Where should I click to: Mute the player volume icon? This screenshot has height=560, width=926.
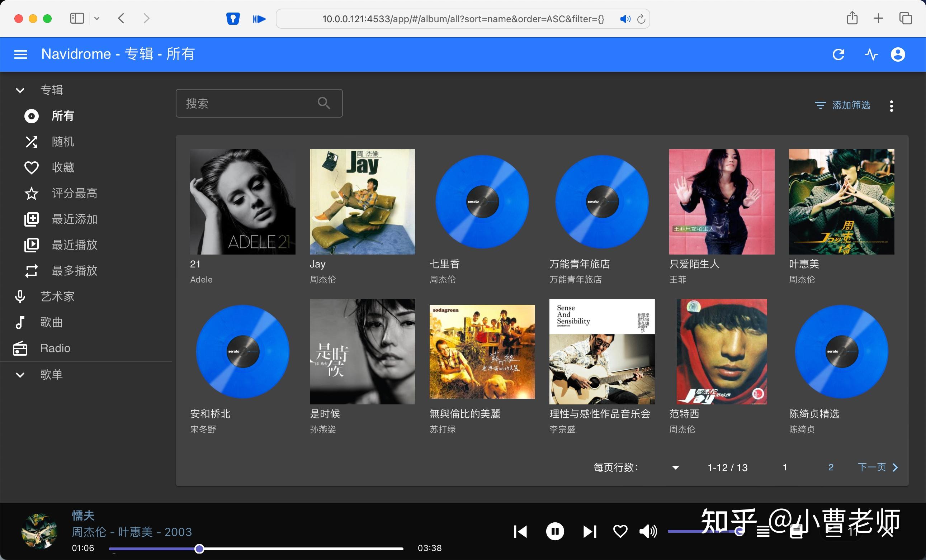click(x=648, y=531)
